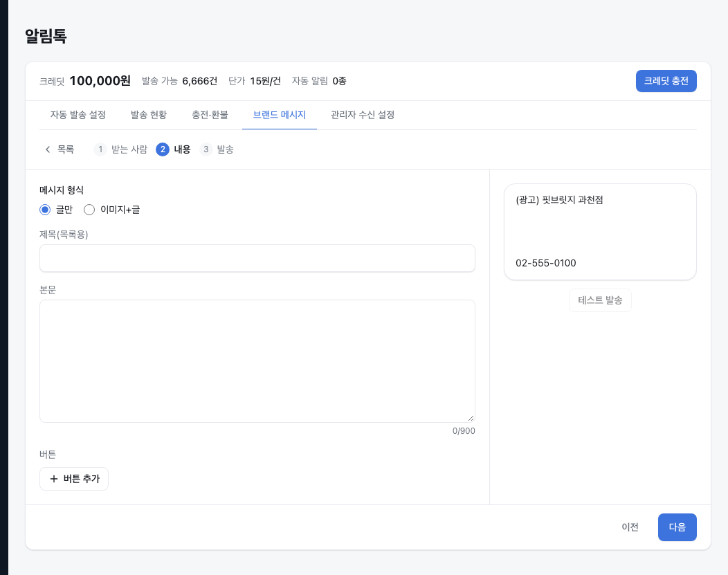This screenshot has width=728, height=575.
Task: Click the 알림톡 page heading
Action: [46, 36]
